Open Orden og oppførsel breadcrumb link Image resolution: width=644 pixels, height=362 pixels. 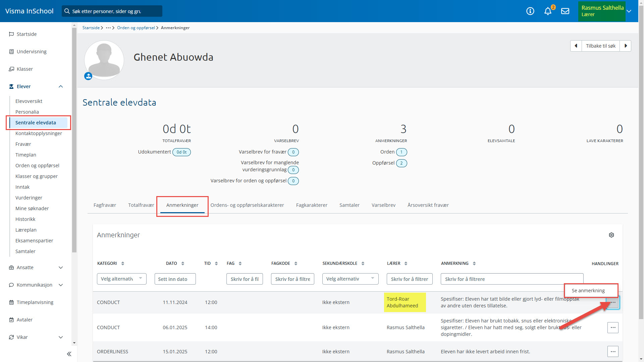tap(136, 28)
